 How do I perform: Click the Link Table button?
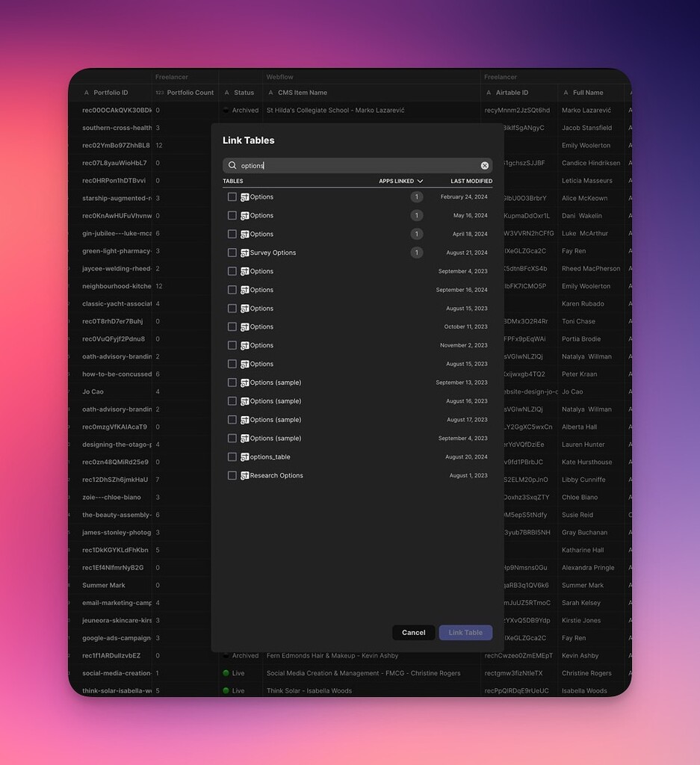click(465, 632)
